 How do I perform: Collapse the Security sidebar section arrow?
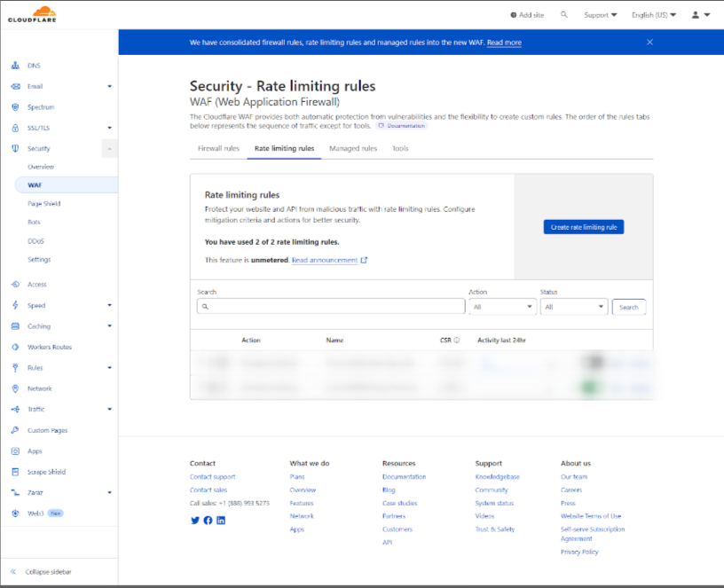click(109, 149)
